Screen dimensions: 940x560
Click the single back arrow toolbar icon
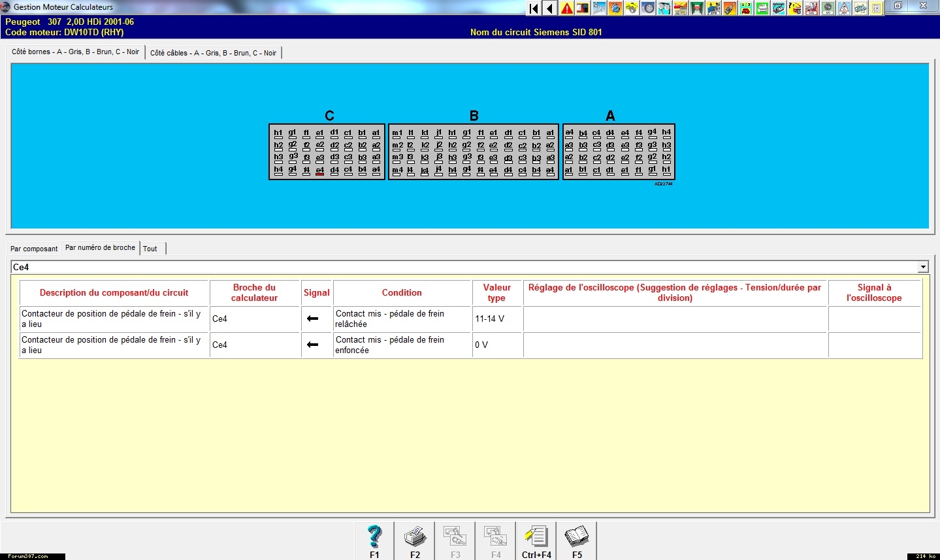tap(550, 8)
